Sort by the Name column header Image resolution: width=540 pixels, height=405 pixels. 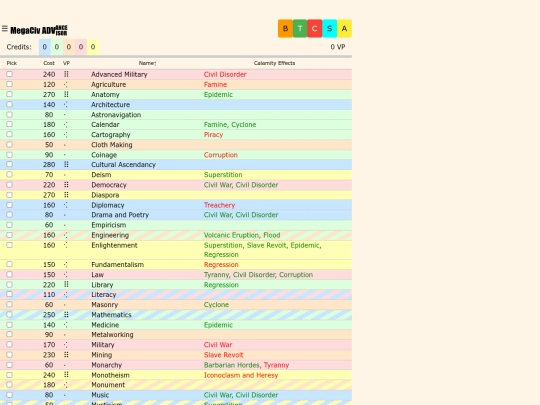click(147, 63)
